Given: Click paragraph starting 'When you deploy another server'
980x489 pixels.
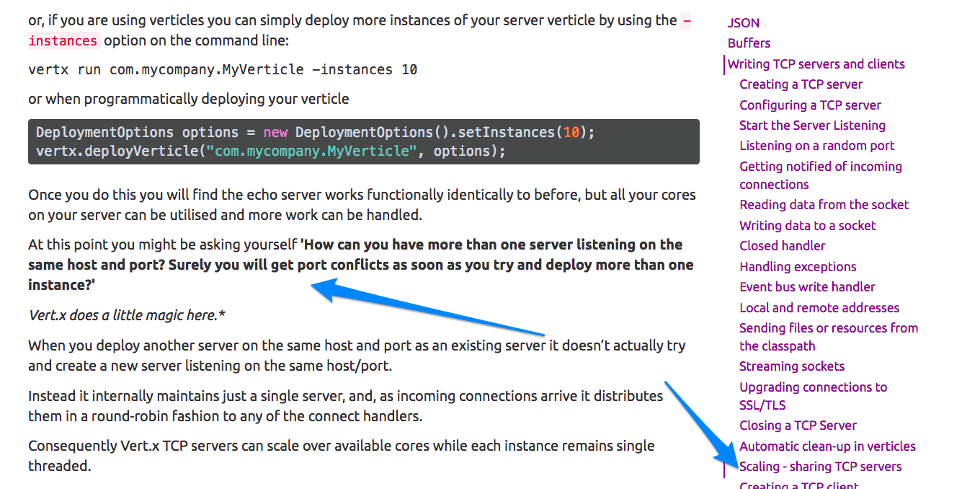Looking at the screenshot, I should (357, 356).
